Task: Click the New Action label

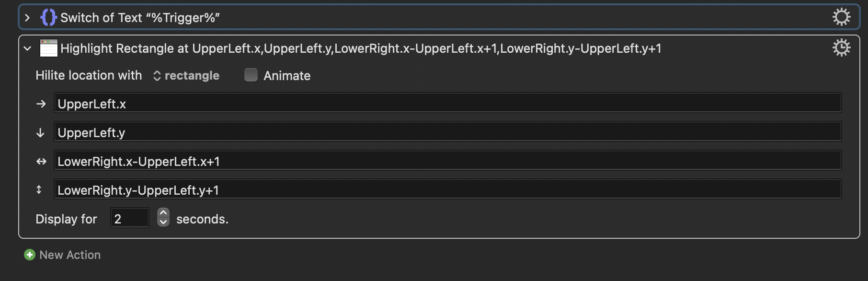Action: click(70, 255)
